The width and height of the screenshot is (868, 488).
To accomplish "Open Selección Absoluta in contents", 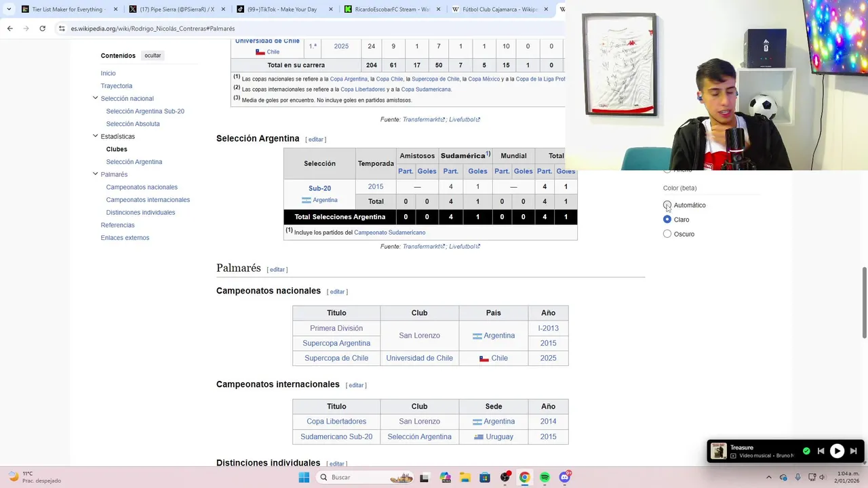I will coord(133,124).
